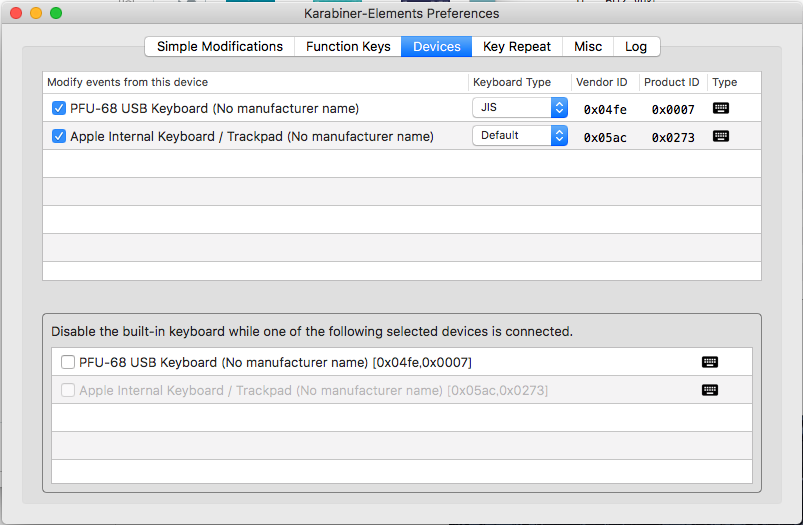This screenshot has height=525, width=803.
Task: Select the Devices tab
Action: click(436, 47)
